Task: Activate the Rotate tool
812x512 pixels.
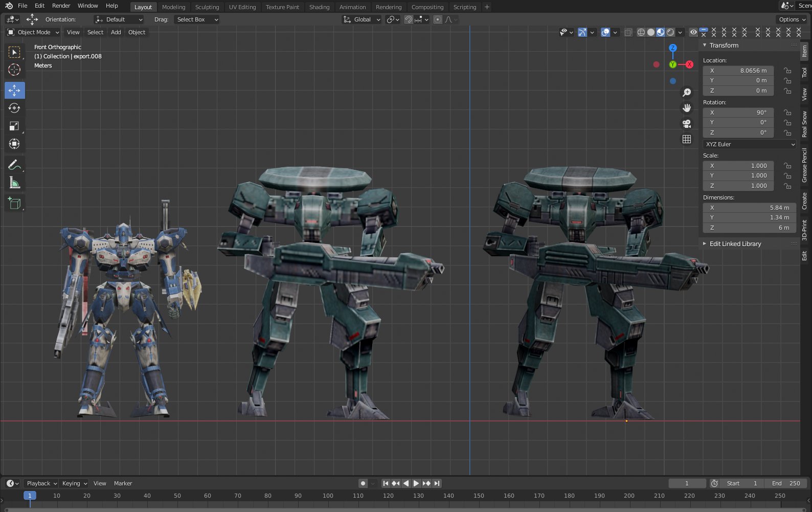Action: point(14,108)
